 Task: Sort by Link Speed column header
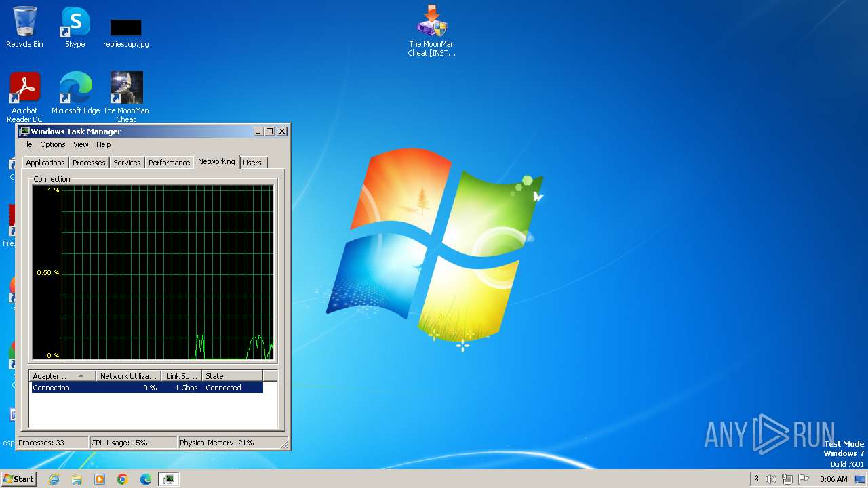pos(182,376)
